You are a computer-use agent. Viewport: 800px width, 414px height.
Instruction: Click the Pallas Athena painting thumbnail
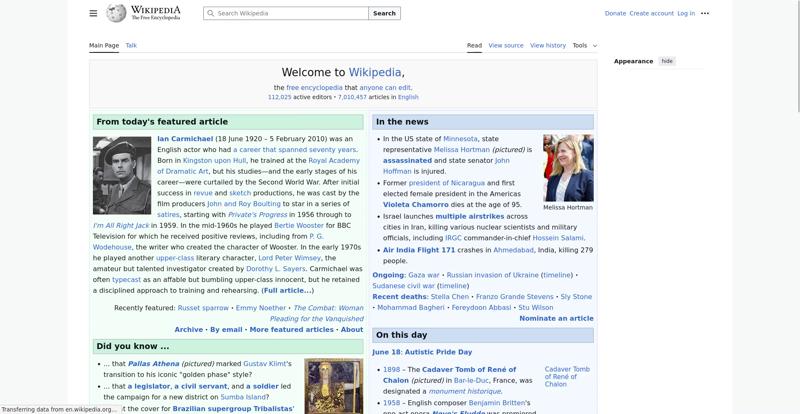click(334, 386)
